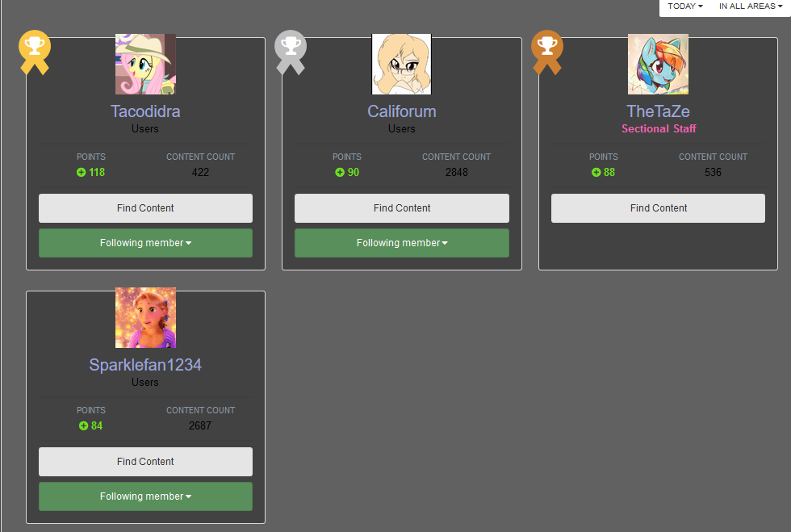Visit the Tacodidra profile name link
791x532 pixels.
point(145,111)
